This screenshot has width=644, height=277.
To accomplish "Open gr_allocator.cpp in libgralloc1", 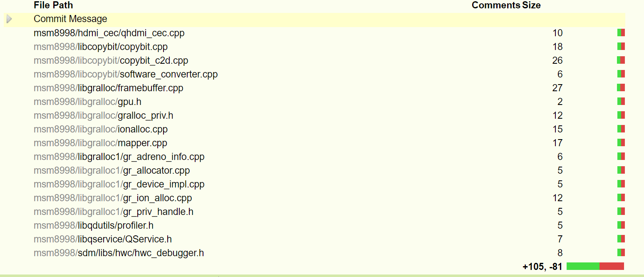I will click(x=112, y=170).
